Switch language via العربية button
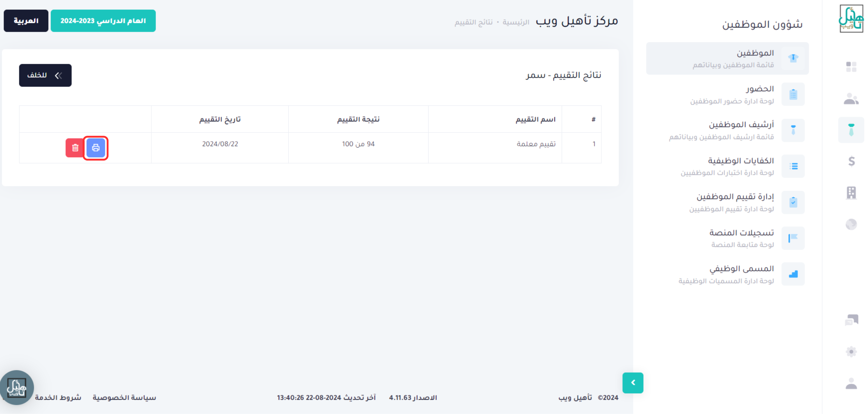Screen dimensions: 868x414 click(x=26, y=21)
